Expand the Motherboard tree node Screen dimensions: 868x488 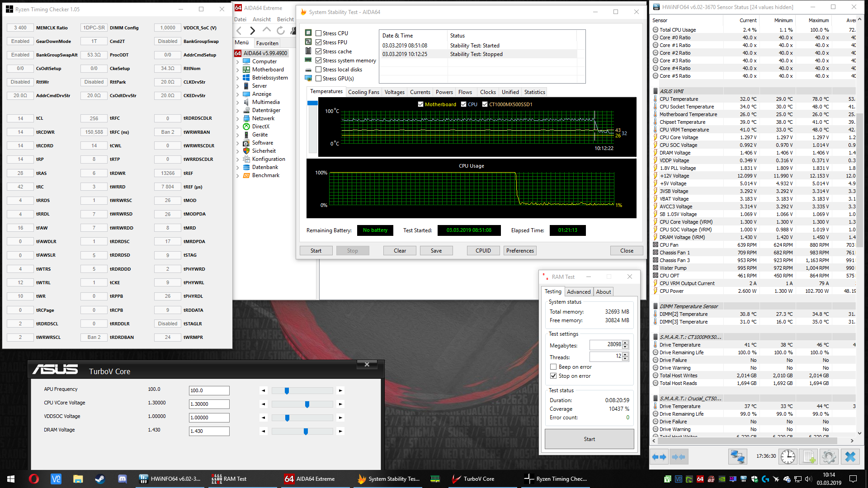point(238,70)
